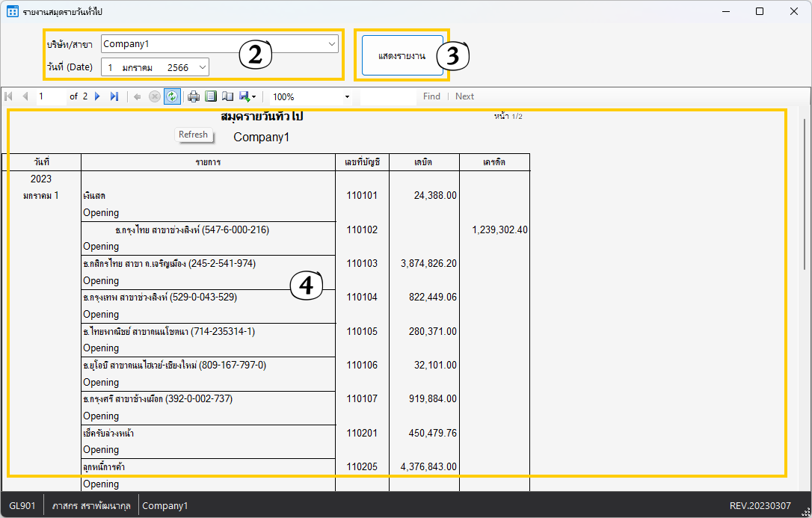Image resolution: width=812 pixels, height=518 pixels.
Task: Expand the Company1 branch dropdown
Action: 332,44
